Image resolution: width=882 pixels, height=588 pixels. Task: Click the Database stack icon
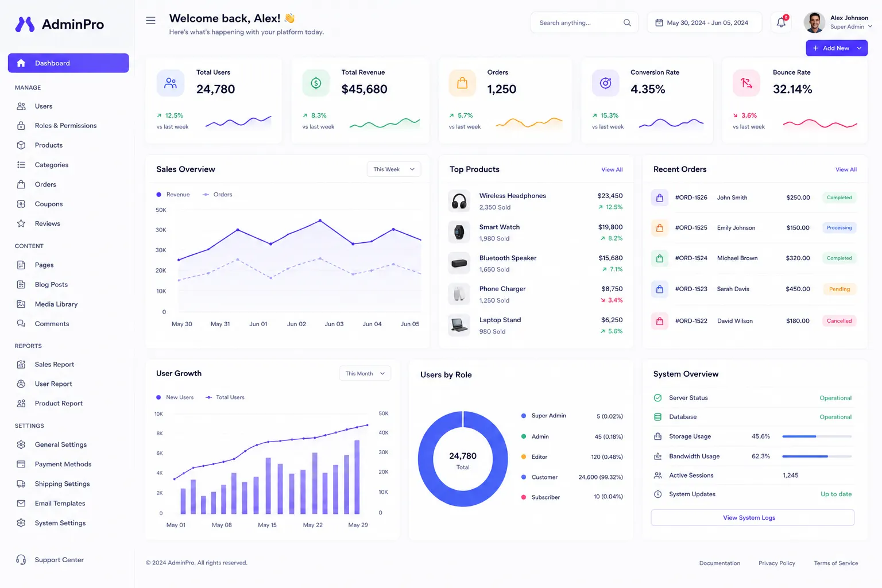[x=658, y=417]
